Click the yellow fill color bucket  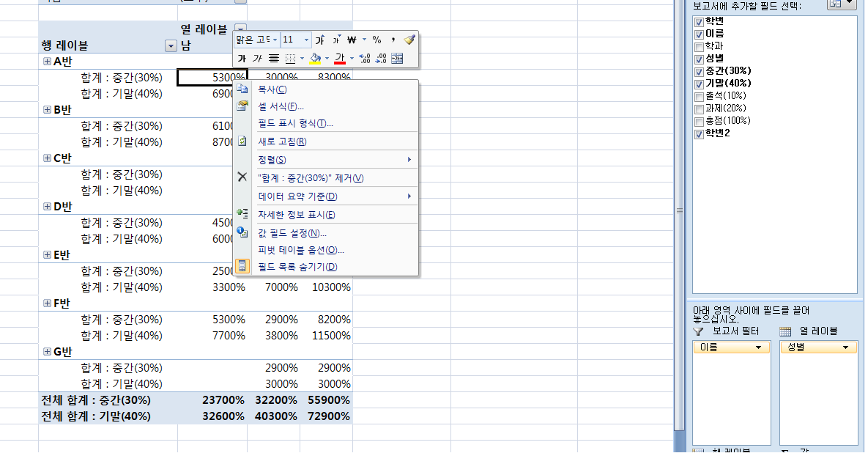tap(315, 59)
